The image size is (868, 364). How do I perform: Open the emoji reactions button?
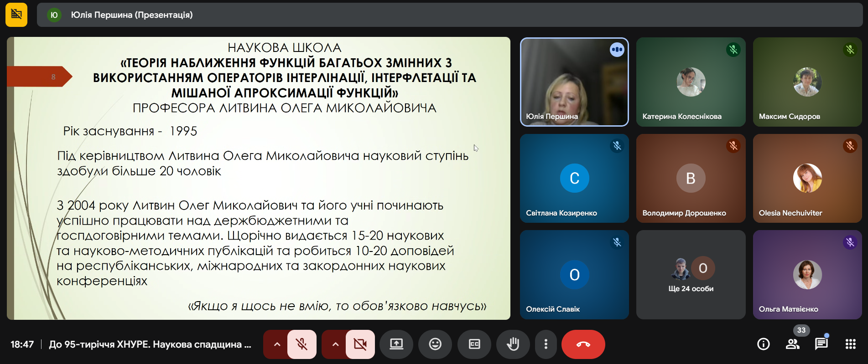click(x=435, y=344)
